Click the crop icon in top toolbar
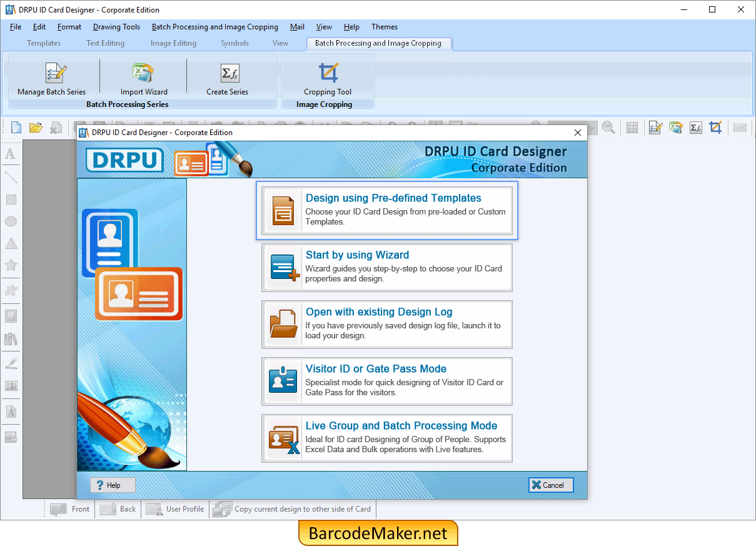756x546 pixels. click(716, 128)
